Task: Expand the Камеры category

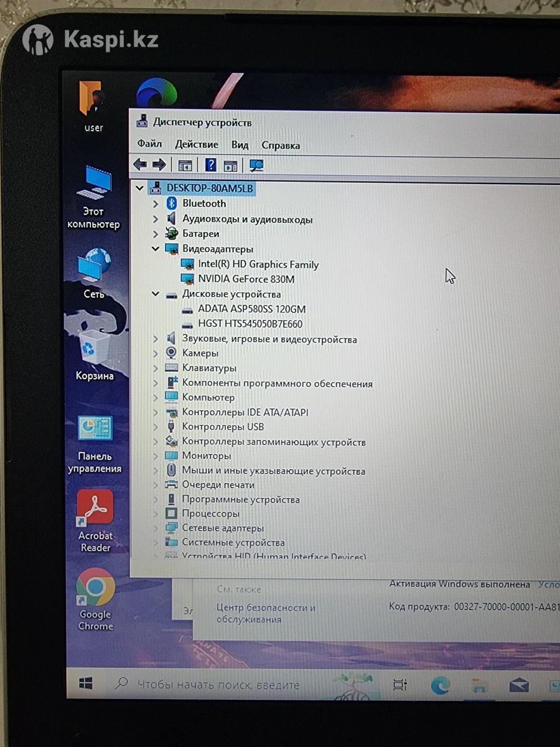Action: pos(156,353)
